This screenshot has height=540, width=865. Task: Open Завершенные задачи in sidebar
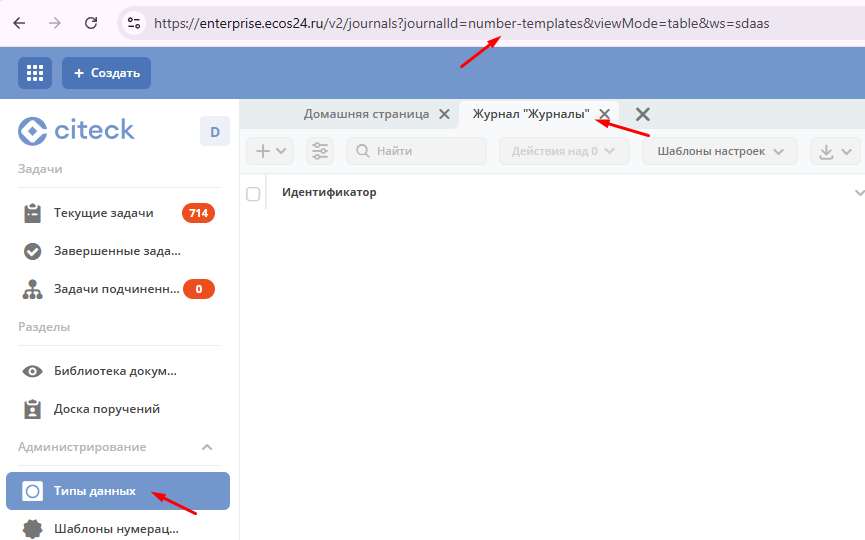[103, 251]
